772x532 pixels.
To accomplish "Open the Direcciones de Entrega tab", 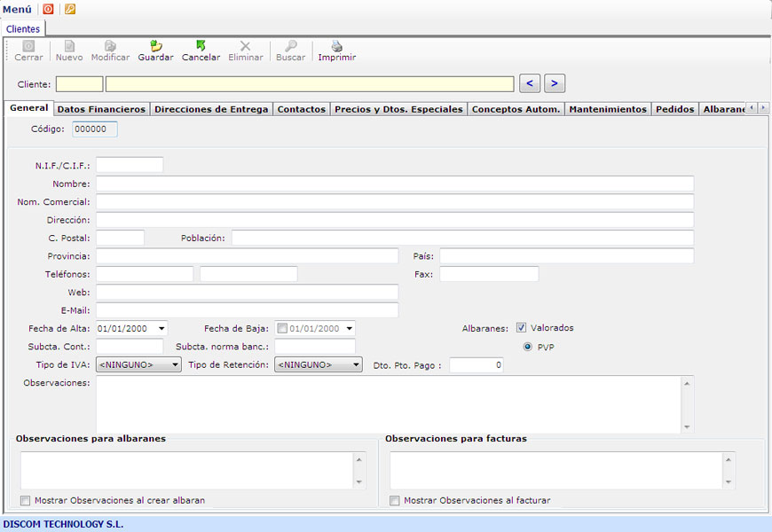I will pyautogui.click(x=210, y=109).
